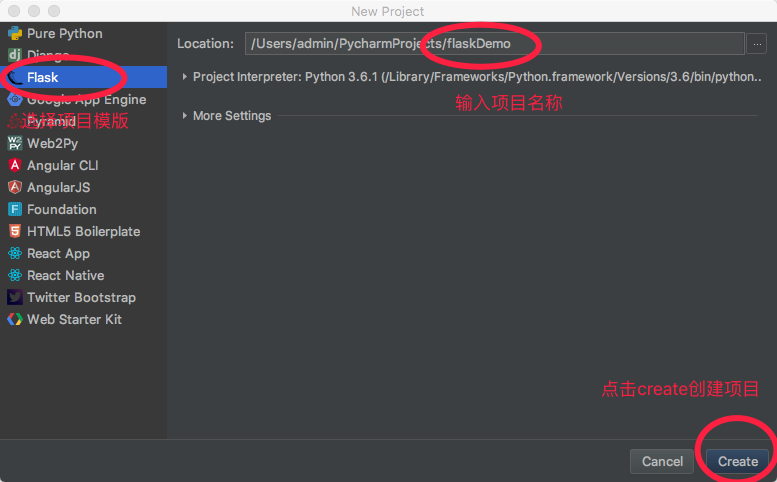
Task: Select AngularJS project type
Action: [83, 187]
